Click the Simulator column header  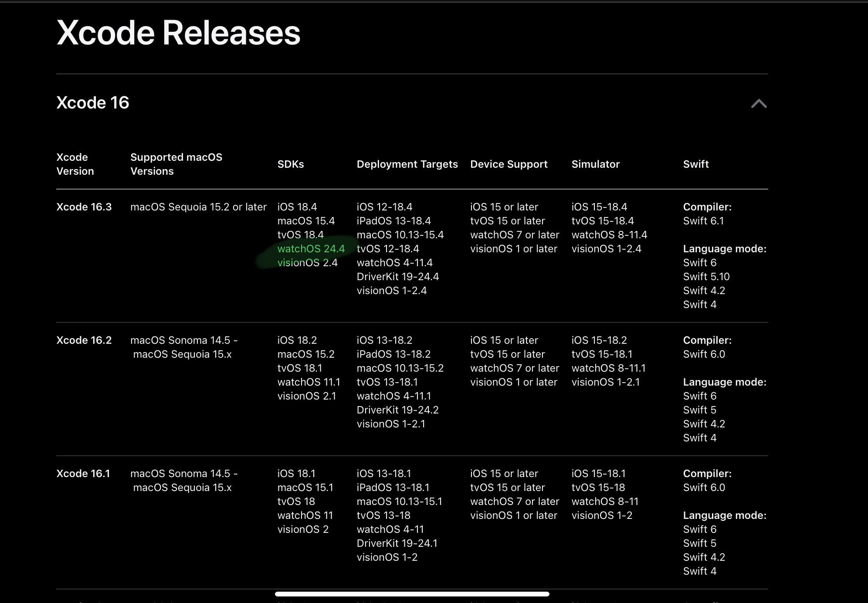click(x=595, y=164)
